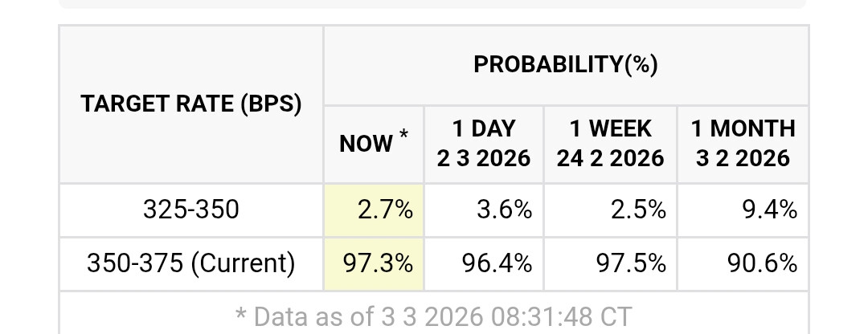Click the 9.4% one-month probability cell
The height and width of the screenshot is (334, 868).
coord(743,210)
